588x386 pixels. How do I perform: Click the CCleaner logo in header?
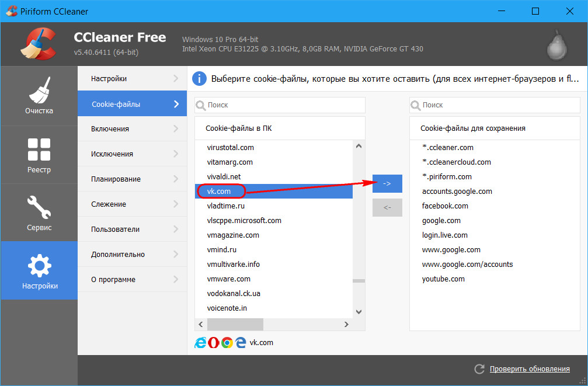39,44
